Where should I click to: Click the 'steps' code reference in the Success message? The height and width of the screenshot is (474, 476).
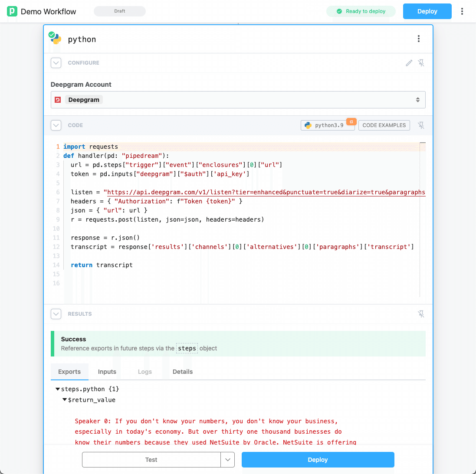pyautogui.click(x=187, y=348)
